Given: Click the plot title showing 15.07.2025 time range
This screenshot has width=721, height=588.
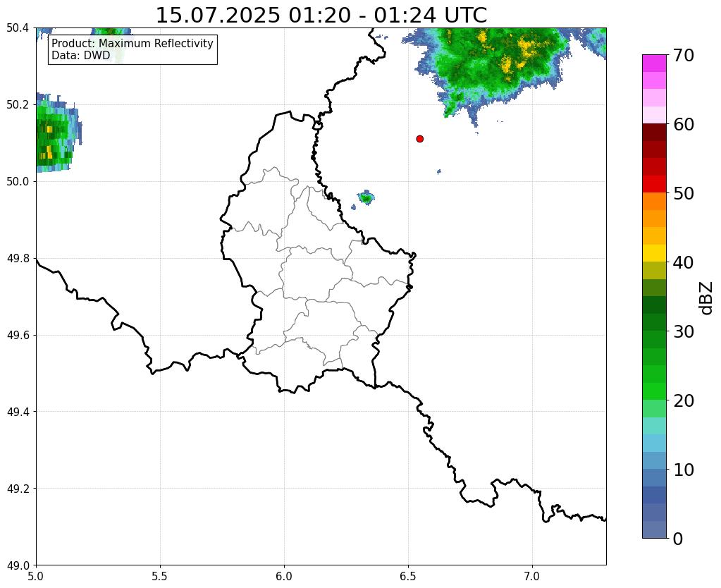Looking at the screenshot, I should [321, 16].
